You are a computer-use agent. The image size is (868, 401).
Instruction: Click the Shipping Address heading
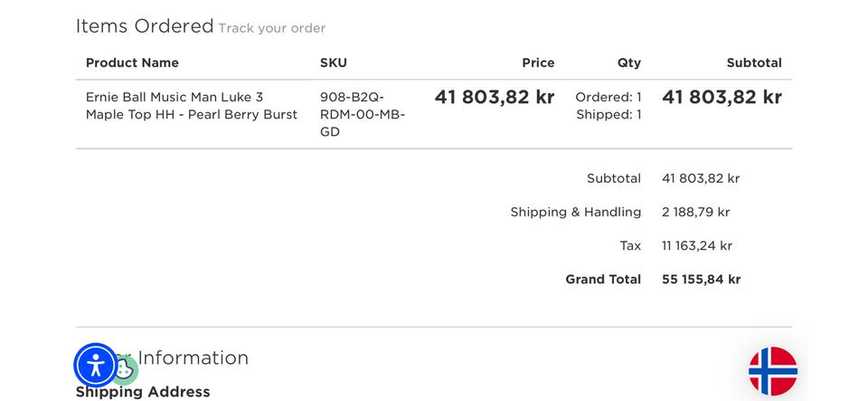pyautogui.click(x=143, y=392)
